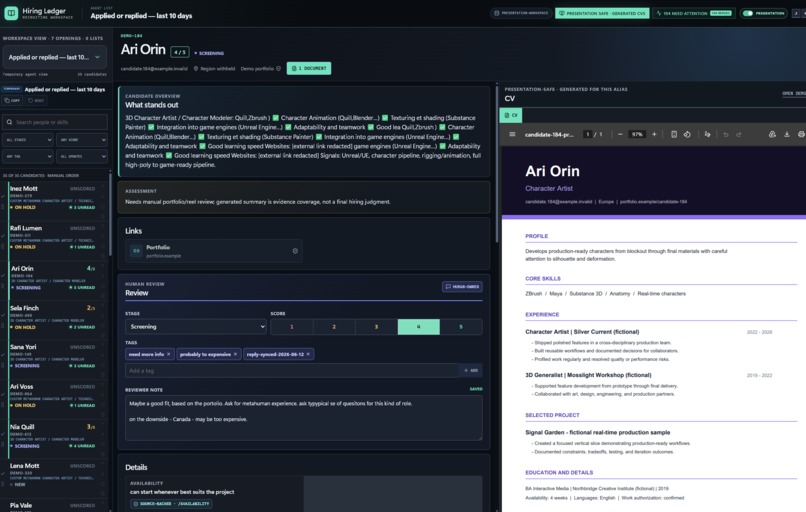This screenshot has height=512, width=806.
Task: Click the Hiring Ledger book logo icon
Action: click(x=11, y=13)
